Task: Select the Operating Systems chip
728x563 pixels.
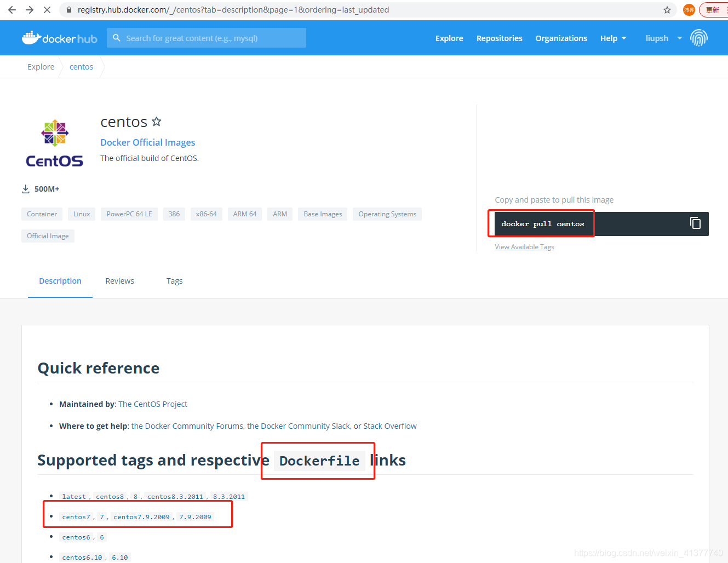Action: click(387, 214)
